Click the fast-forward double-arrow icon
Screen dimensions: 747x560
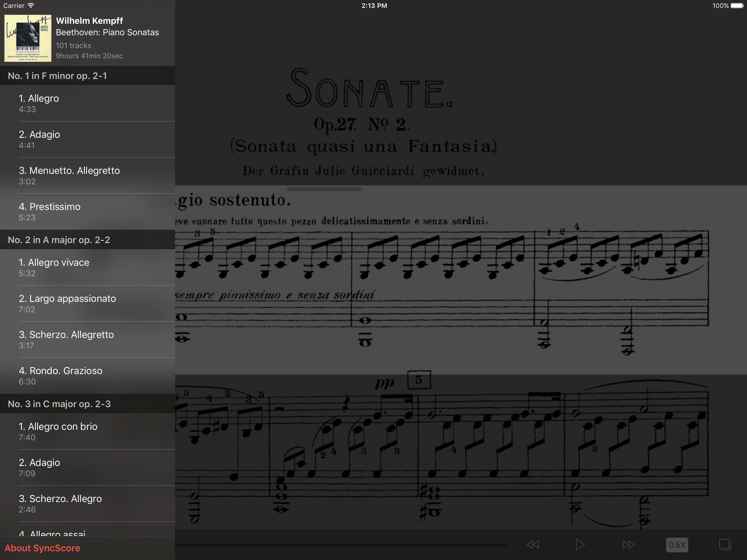(628, 544)
